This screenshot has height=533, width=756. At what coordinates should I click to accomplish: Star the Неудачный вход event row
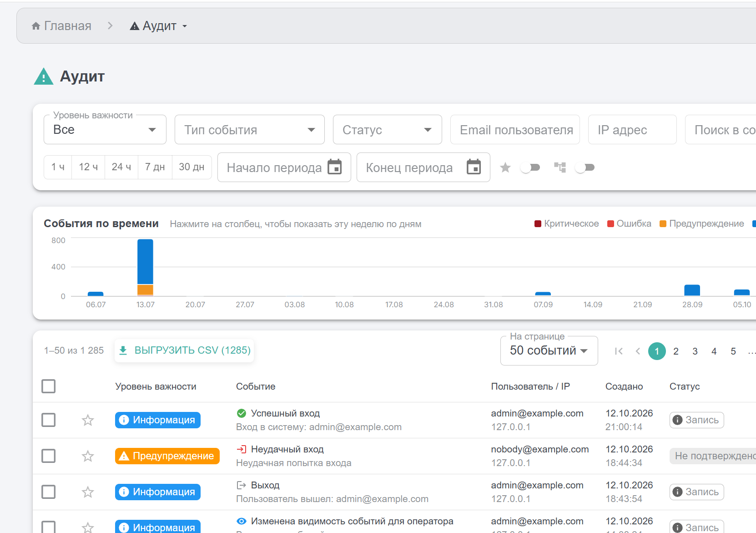point(88,456)
